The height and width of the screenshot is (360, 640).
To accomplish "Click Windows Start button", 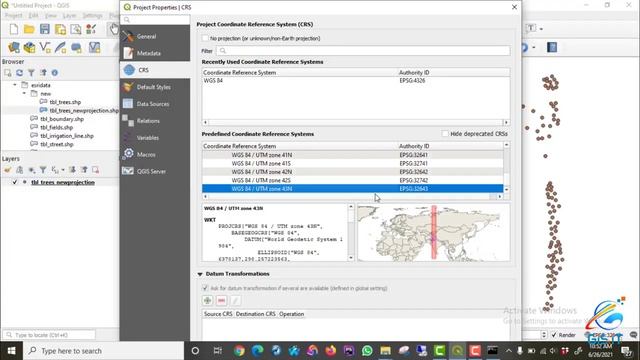I will tap(11, 351).
